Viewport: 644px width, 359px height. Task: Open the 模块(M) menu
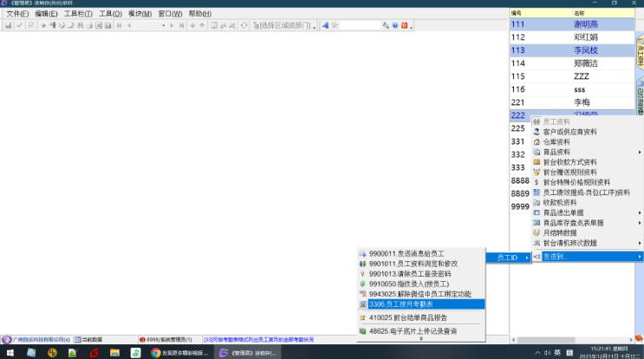click(140, 14)
